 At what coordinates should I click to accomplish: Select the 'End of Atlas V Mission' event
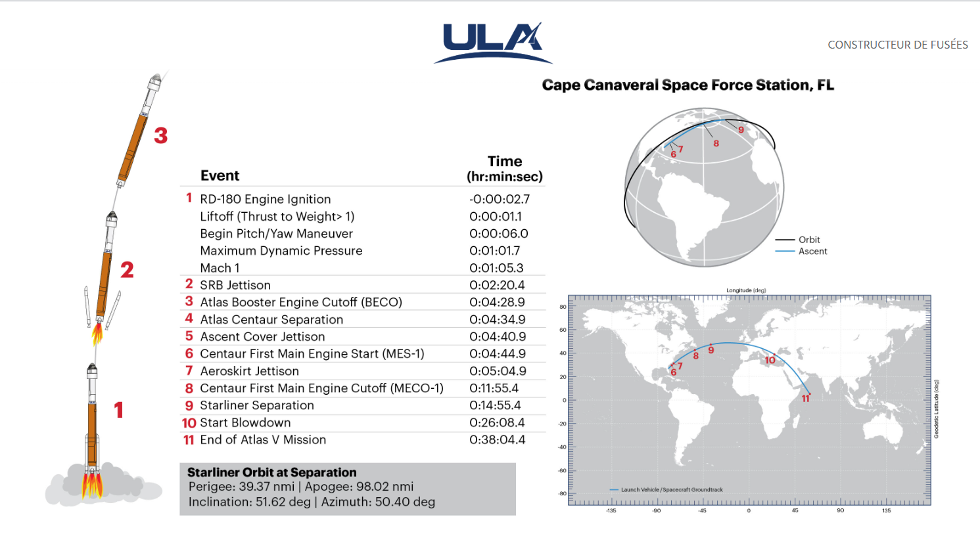pos(263,439)
